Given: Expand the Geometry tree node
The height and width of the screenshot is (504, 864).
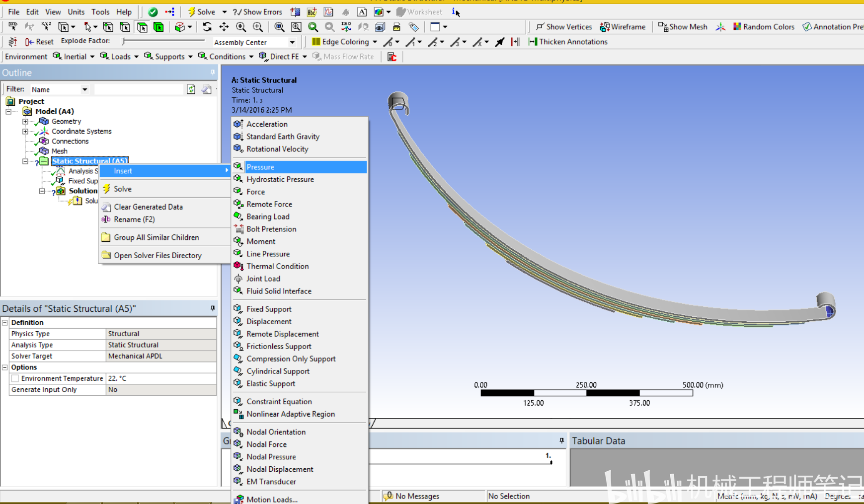Looking at the screenshot, I should click(25, 121).
